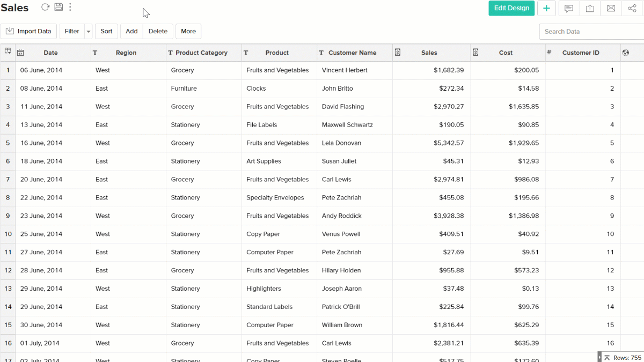Click the Import Data button
Screen dimensions: 644x362
coord(28,32)
